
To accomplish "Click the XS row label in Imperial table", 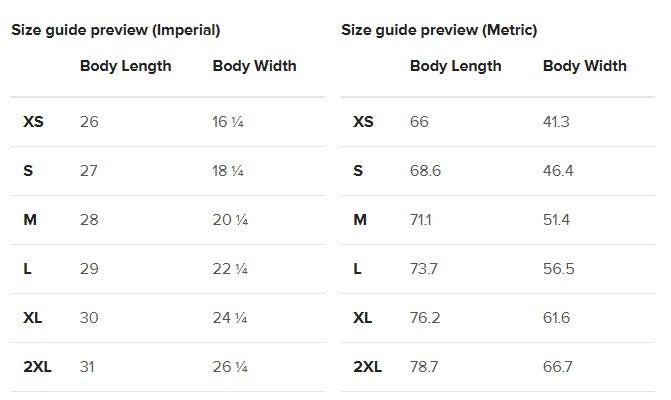I will click(x=33, y=122).
